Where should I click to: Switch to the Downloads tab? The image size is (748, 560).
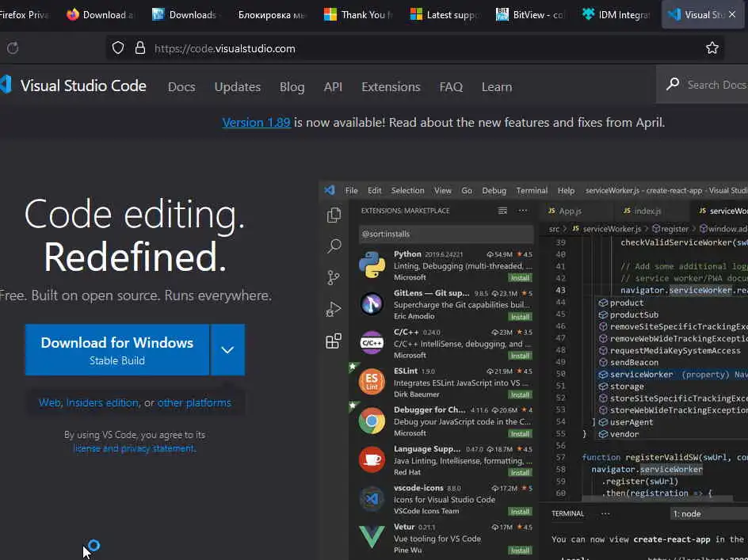click(185, 15)
